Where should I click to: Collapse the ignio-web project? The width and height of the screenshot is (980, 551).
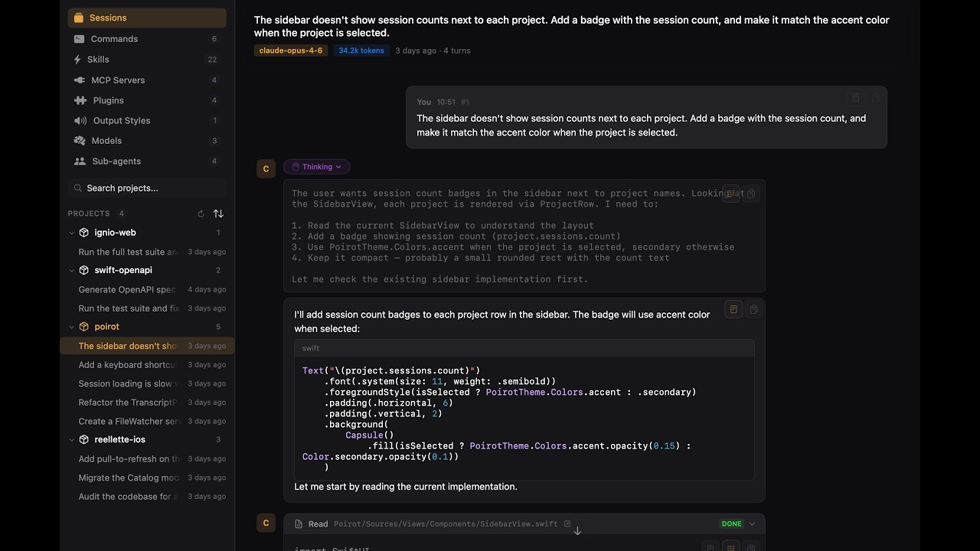(72, 233)
